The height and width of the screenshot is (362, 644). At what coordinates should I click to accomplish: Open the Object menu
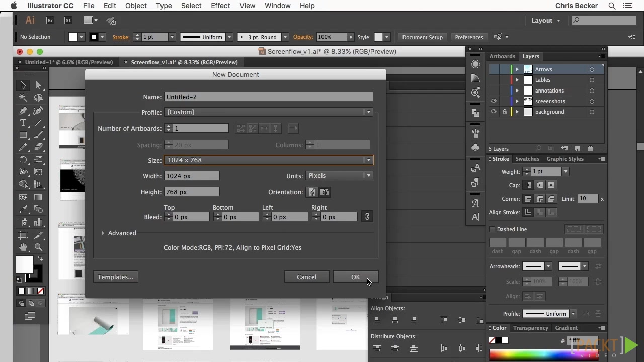coord(136,6)
